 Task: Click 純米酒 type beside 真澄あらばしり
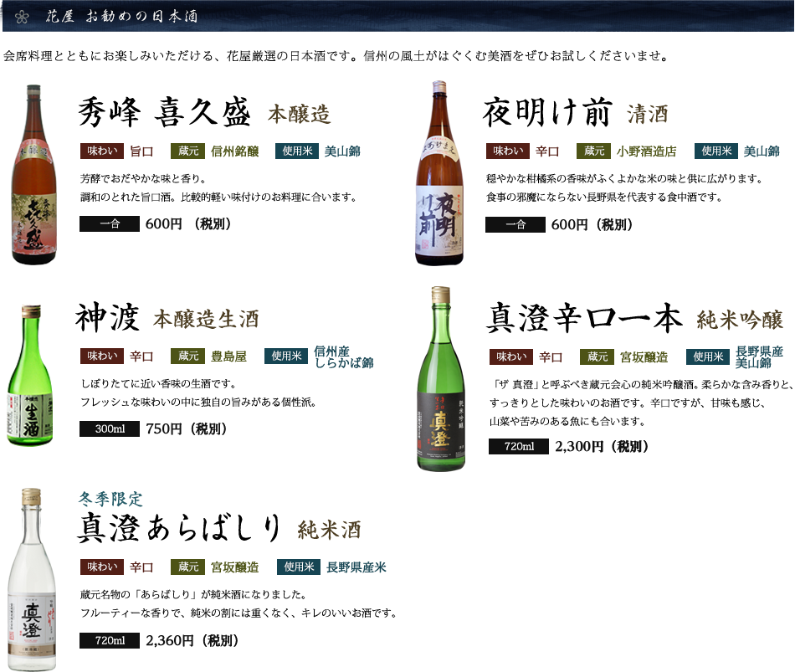[x=329, y=530]
